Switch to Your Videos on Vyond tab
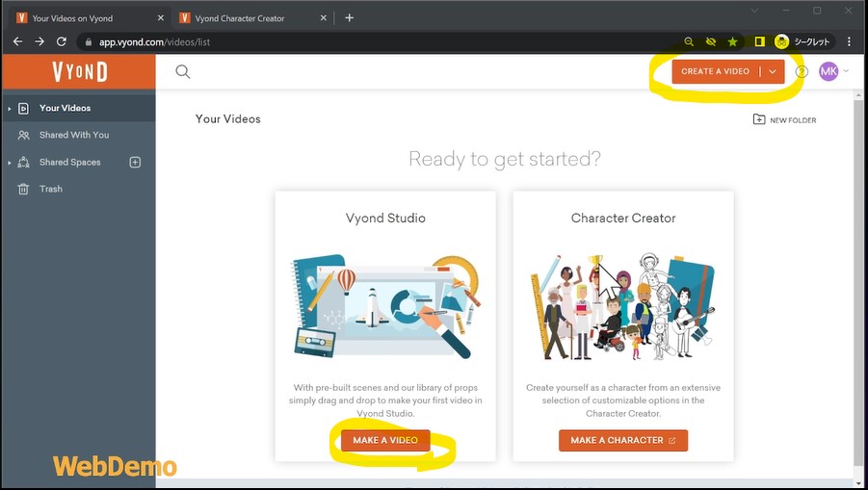 [91, 17]
